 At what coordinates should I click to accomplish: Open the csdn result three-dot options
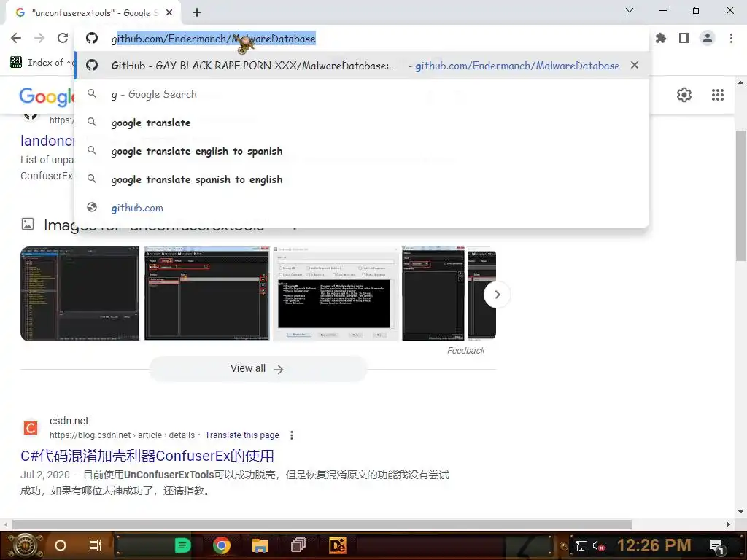click(x=292, y=435)
